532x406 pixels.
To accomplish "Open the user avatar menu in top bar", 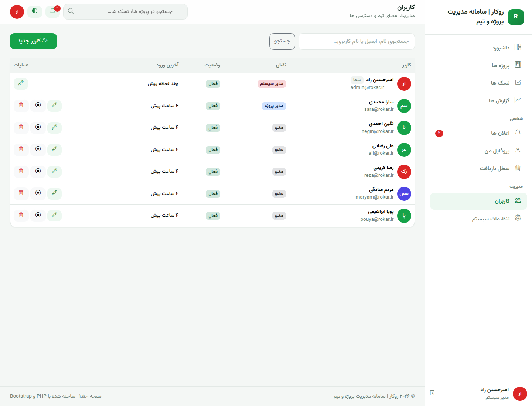I will coord(17,12).
